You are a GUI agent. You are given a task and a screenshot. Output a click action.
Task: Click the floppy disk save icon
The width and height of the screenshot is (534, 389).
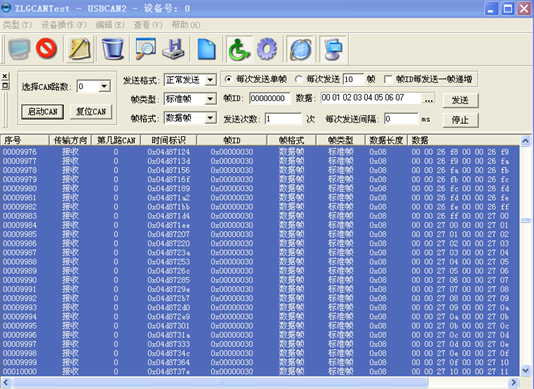coord(173,49)
